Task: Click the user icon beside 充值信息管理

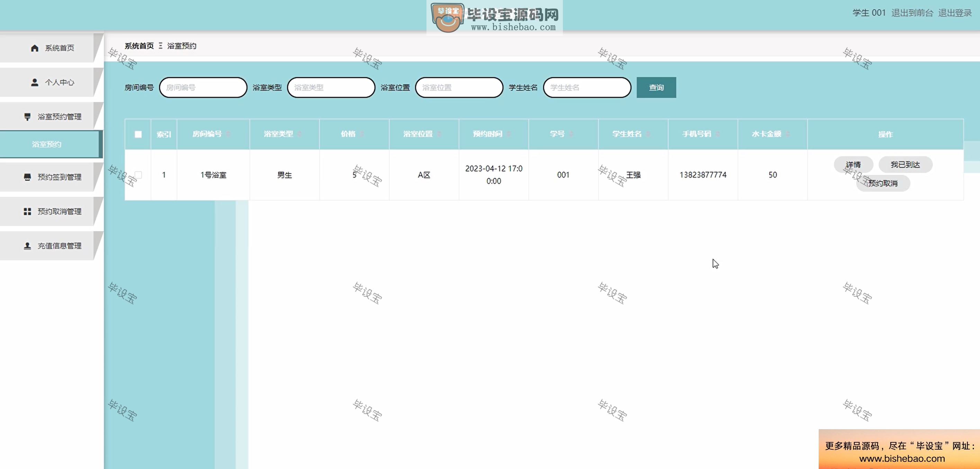Action: tap(27, 246)
